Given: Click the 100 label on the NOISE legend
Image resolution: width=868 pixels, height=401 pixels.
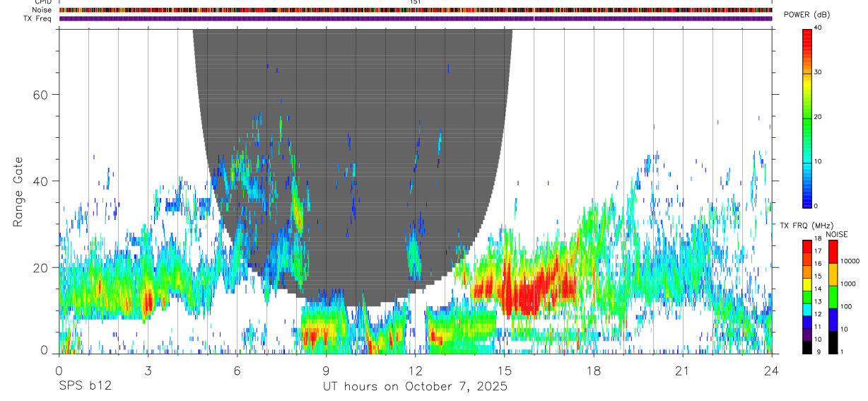Looking at the screenshot, I should point(845,306).
